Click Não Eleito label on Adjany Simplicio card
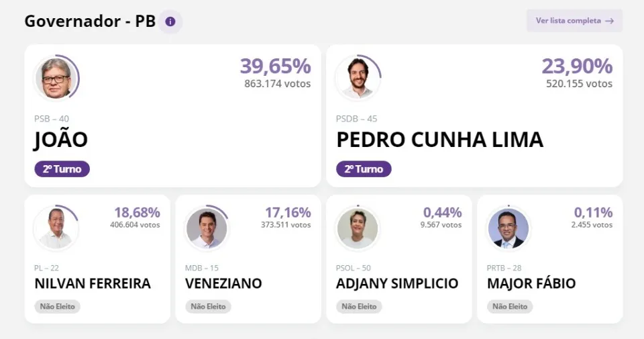The image size is (644, 339). 359,307
